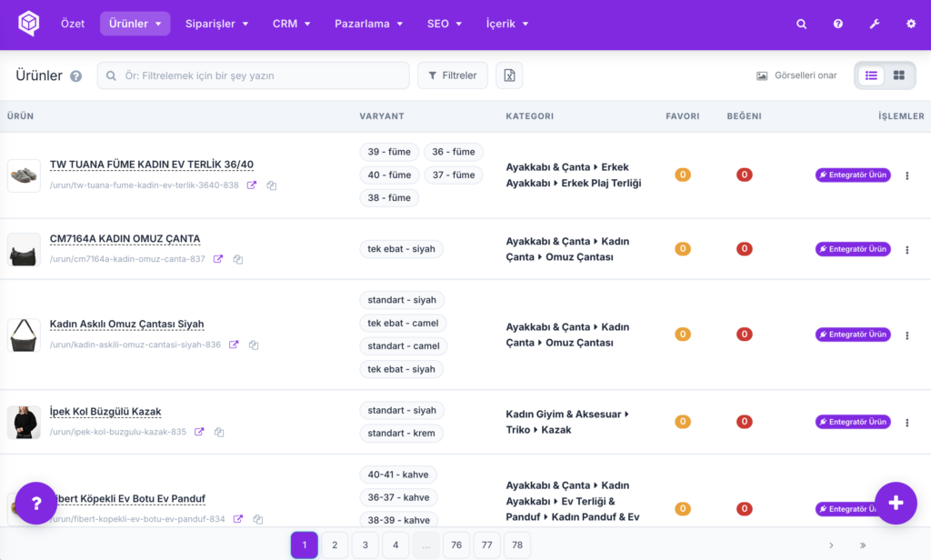The height and width of the screenshot is (560, 931).
Task: Toggle Görselleri onar option
Action: 796,75
